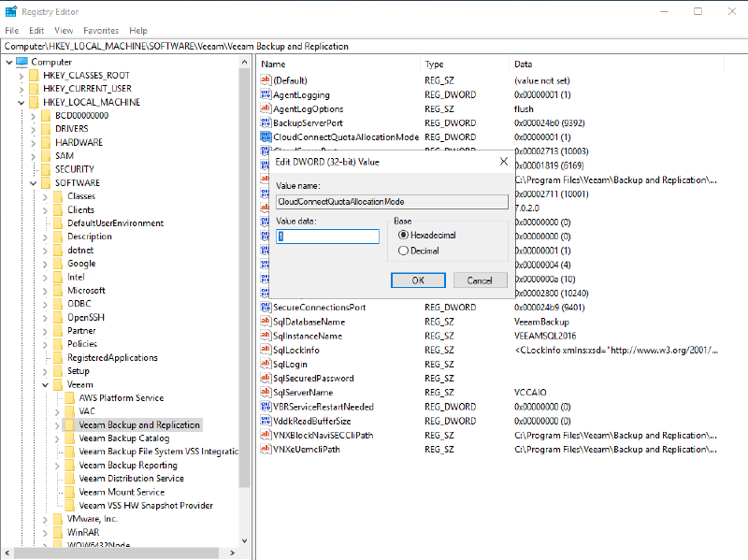Select the Veeam VSS HW Snapshot Provider key
This screenshot has height=560, width=748.
146,505
